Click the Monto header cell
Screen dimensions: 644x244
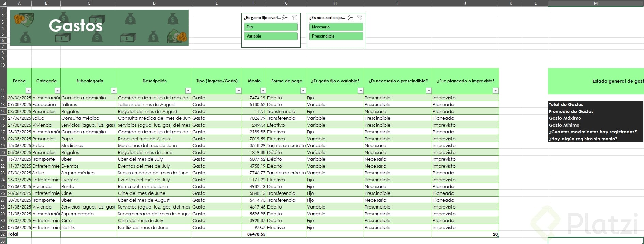point(254,81)
